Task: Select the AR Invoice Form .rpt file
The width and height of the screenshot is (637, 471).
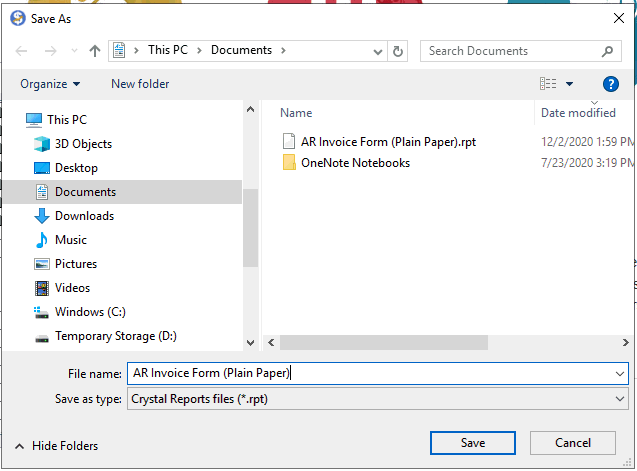Action: pos(387,142)
